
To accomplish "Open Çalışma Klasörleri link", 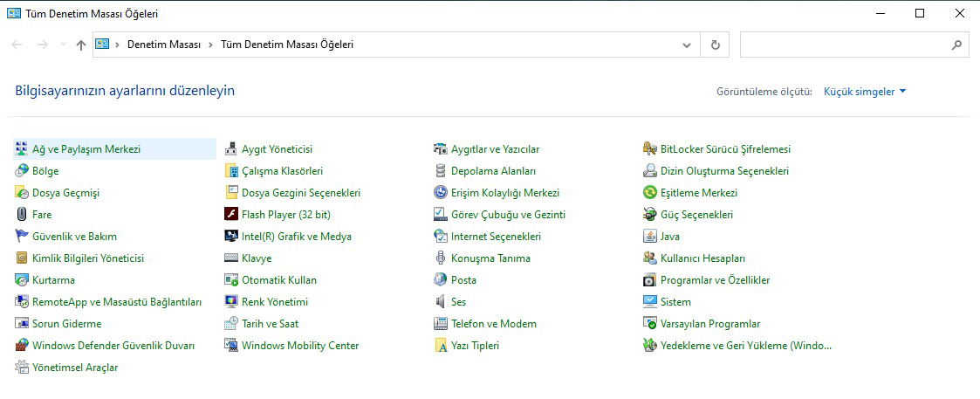I will click(x=283, y=171).
